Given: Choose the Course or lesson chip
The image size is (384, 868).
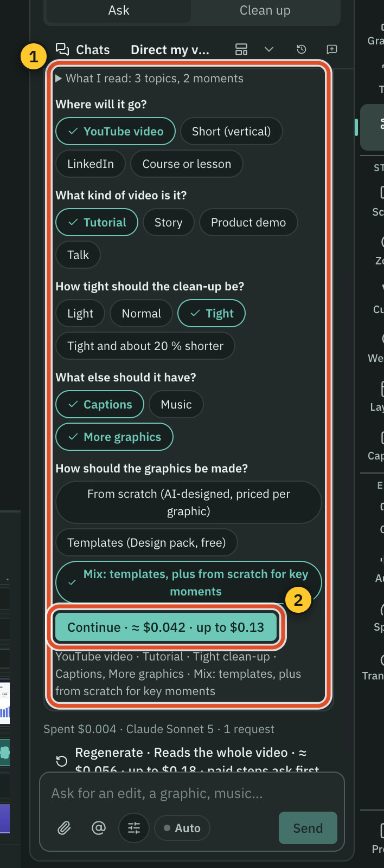Looking at the screenshot, I should [x=187, y=164].
